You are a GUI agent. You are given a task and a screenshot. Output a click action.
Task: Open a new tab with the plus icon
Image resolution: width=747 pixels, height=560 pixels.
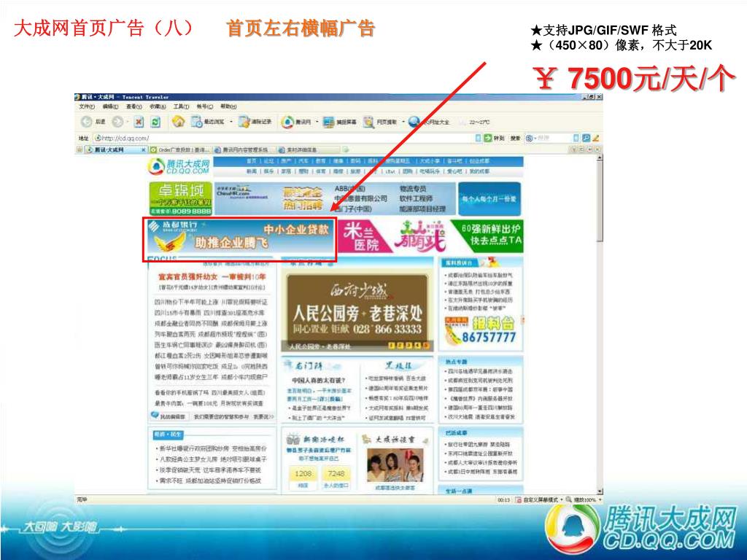(345, 149)
